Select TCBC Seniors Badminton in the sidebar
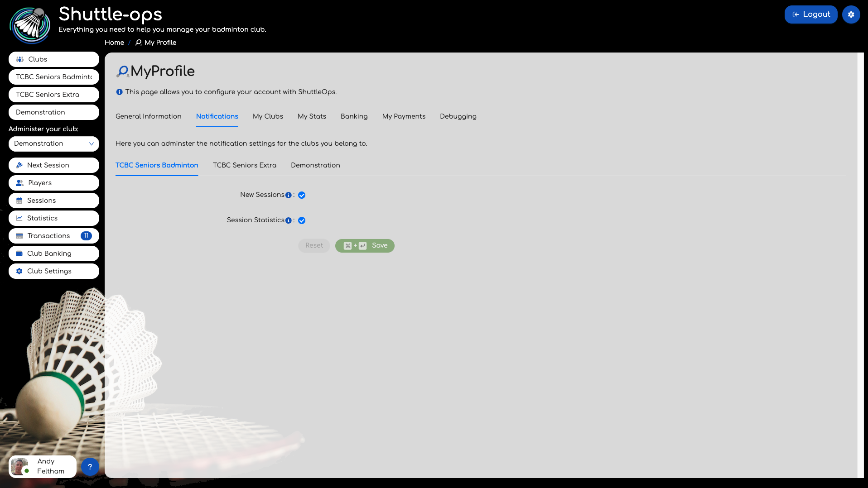 (54, 77)
